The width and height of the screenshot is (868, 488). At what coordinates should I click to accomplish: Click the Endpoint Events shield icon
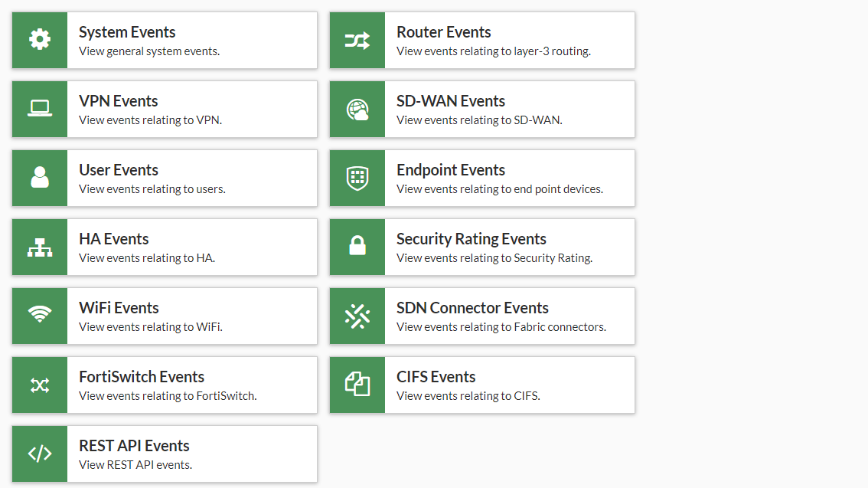pos(357,178)
